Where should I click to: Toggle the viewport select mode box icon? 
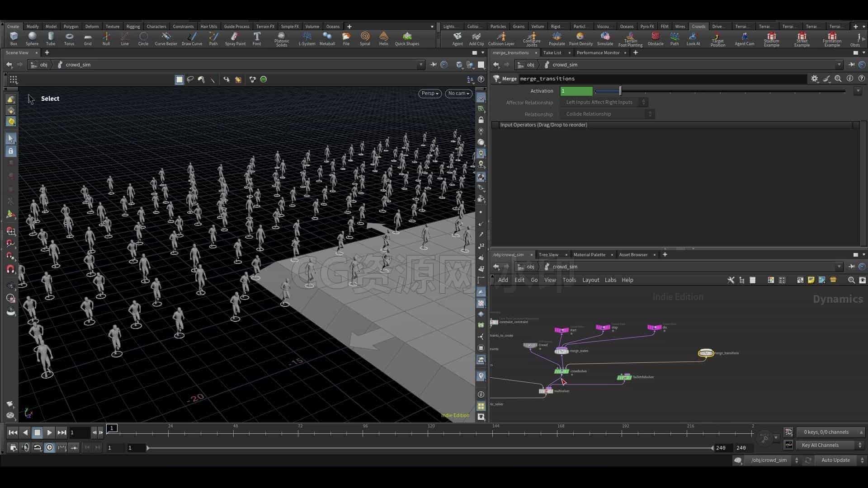(x=179, y=80)
